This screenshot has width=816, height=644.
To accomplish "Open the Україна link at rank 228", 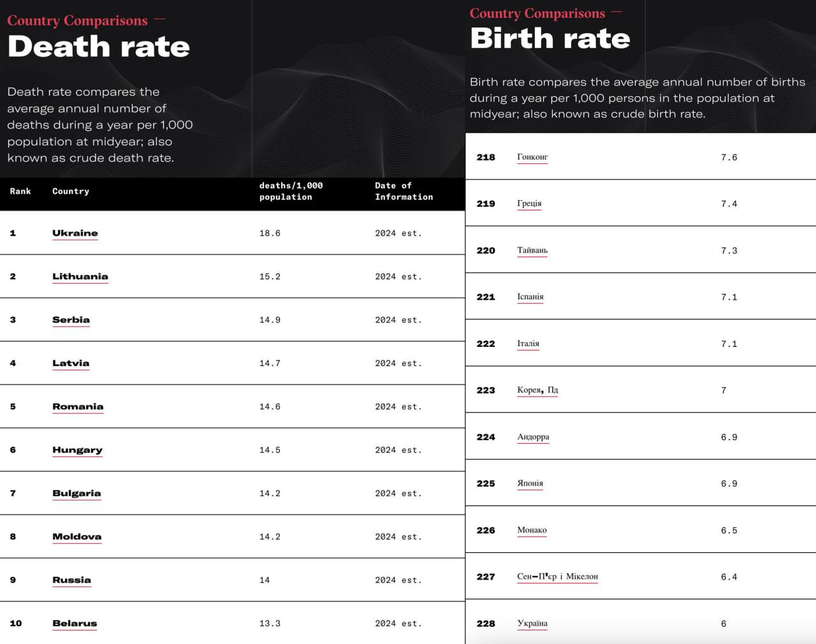I will tap(532, 624).
